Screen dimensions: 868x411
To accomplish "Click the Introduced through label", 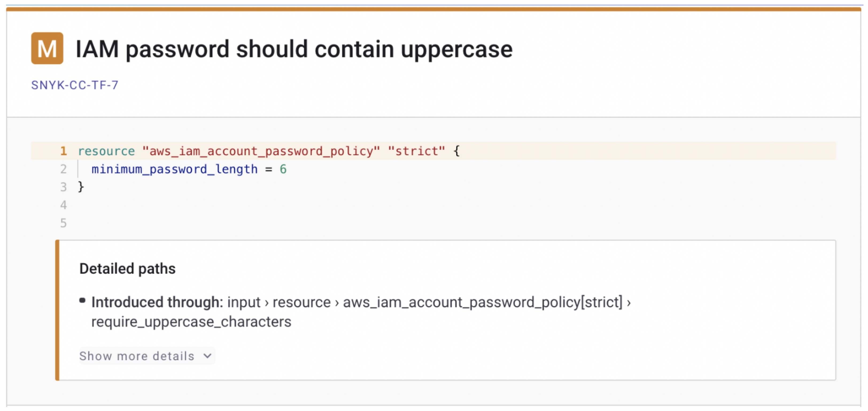I will coord(157,302).
